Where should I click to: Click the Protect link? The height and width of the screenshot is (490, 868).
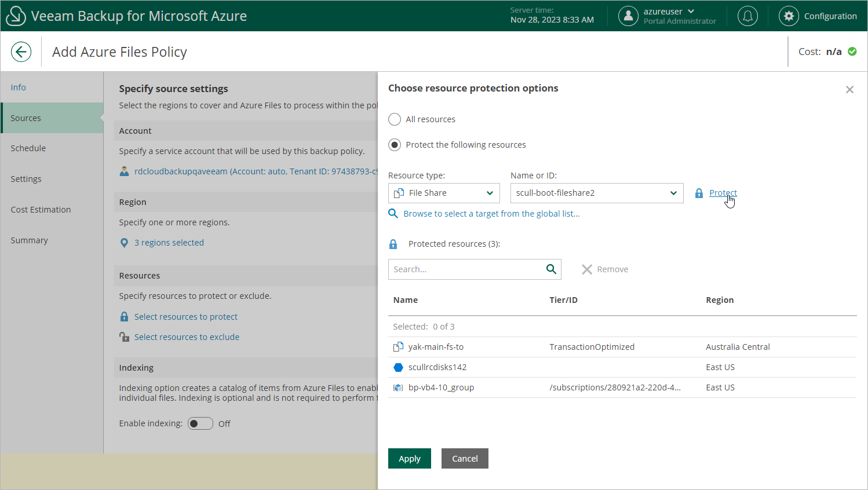point(723,193)
